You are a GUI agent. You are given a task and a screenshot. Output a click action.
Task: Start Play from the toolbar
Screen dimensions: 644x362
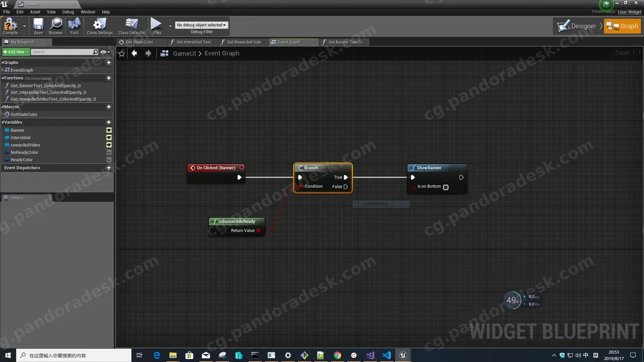156,26
